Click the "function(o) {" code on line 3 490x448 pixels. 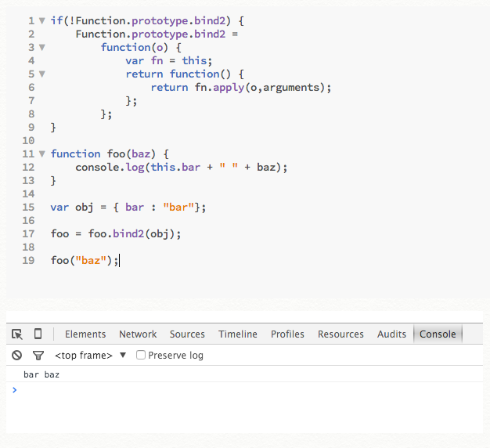click(141, 48)
